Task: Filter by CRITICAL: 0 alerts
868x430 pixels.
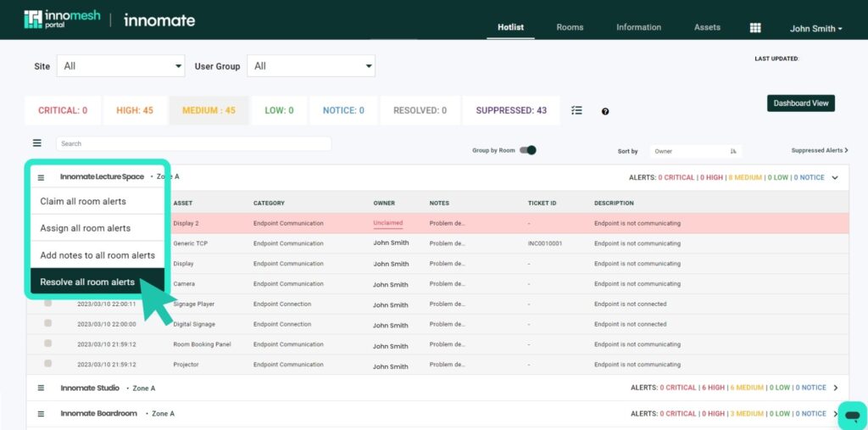Action: pos(63,110)
